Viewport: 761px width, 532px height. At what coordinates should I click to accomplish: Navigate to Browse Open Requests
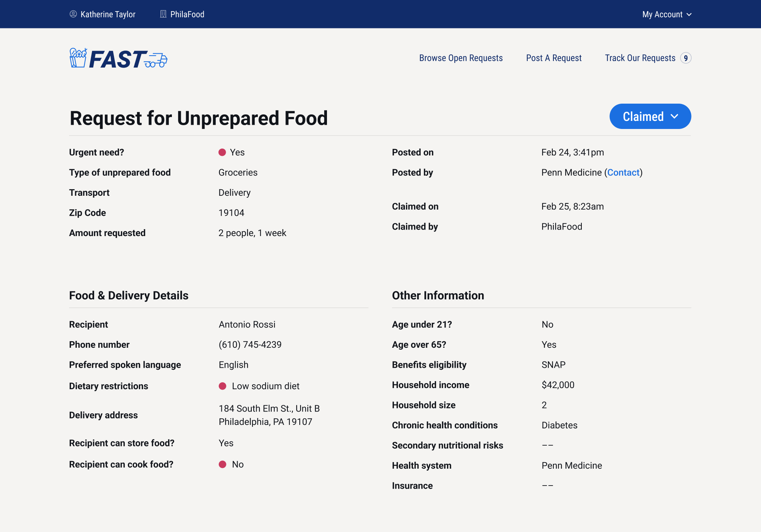pyautogui.click(x=461, y=58)
